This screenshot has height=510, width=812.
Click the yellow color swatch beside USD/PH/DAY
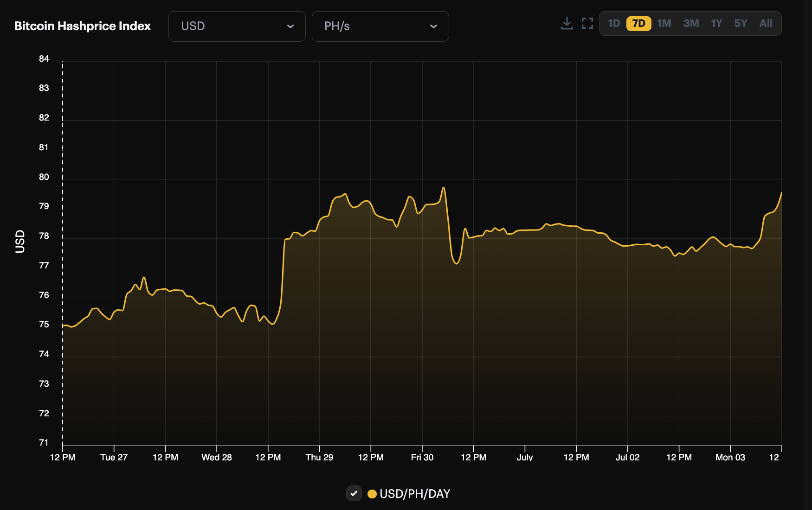(x=372, y=493)
